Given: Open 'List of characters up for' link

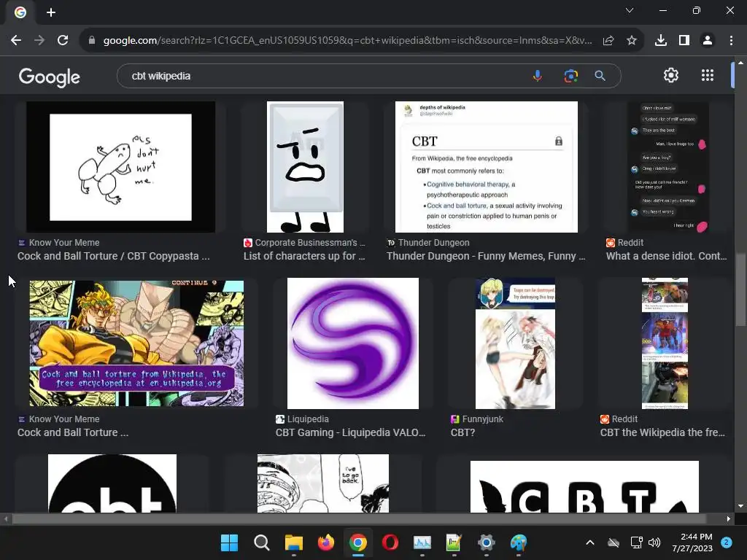Looking at the screenshot, I should 304,256.
